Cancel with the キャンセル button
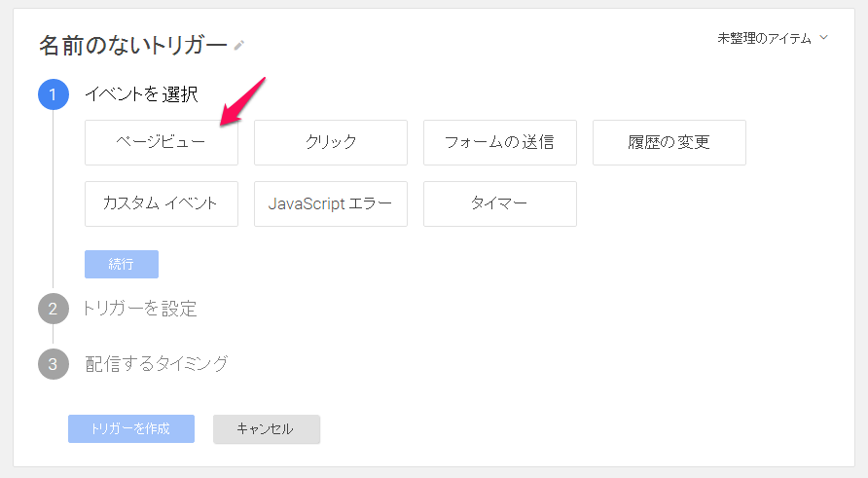The height and width of the screenshot is (478, 868). pos(267,429)
